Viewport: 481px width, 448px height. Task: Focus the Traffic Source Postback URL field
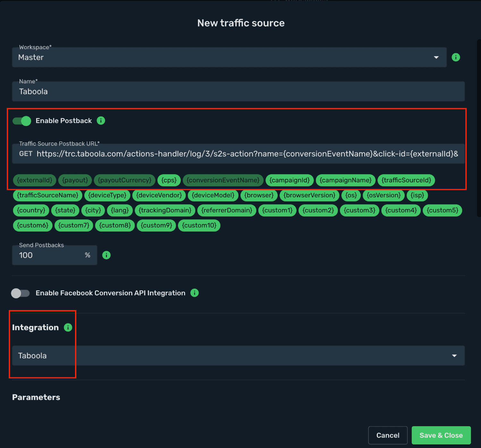pos(238,154)
